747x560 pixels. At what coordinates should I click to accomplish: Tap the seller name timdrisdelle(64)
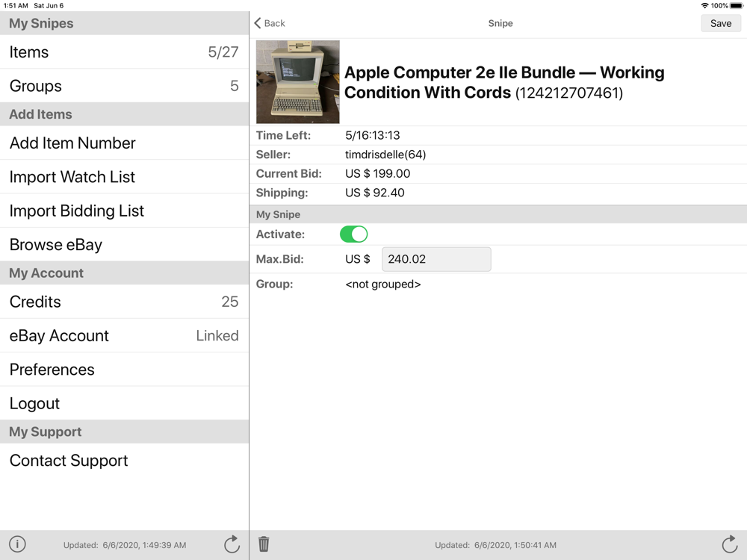click(x=385, y=155)
